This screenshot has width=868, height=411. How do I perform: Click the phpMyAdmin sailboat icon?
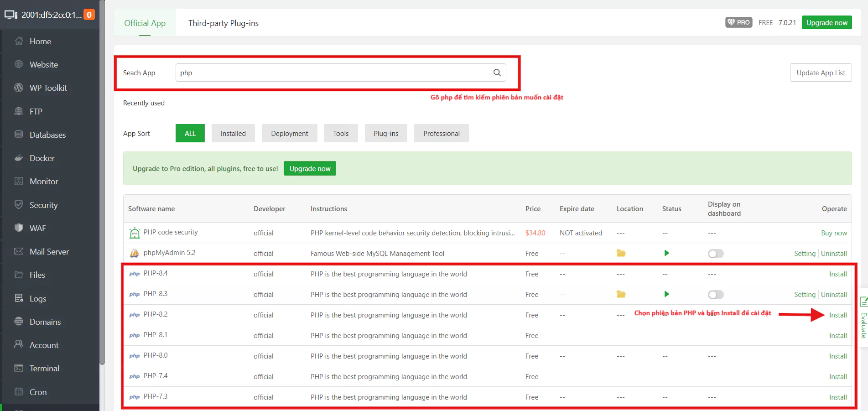(x=135, y=253)
